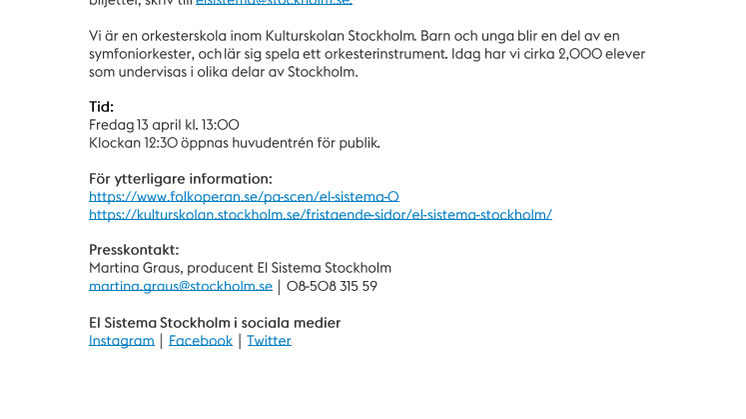
Task: Click the phone number 08-508 315 59
Action: 332,287
